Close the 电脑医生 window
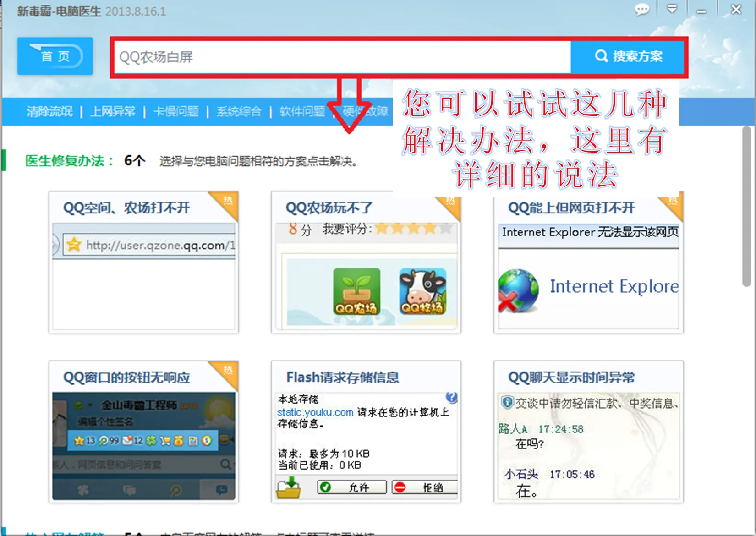The height and width of the screenshot is (536, 756). (x=736, y=9)
